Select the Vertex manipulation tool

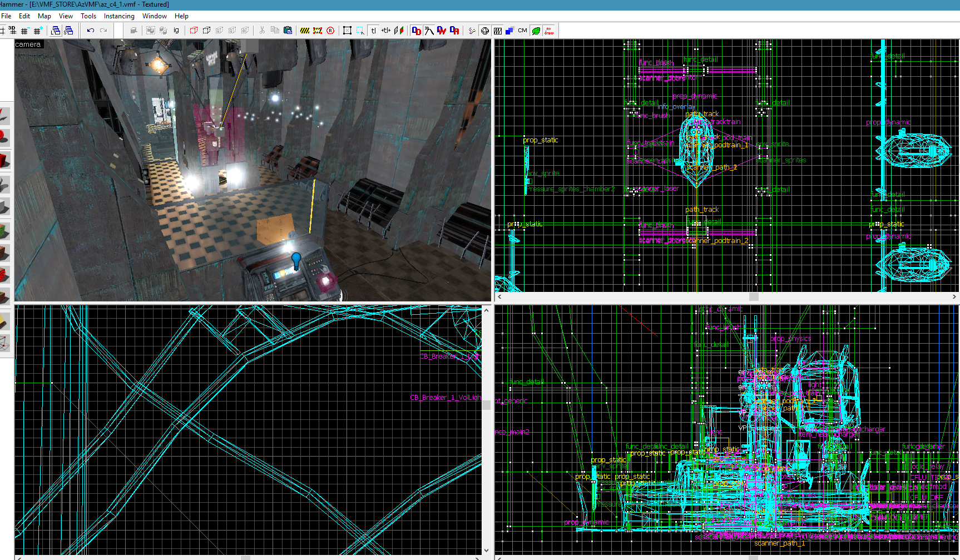coord(4,343)
